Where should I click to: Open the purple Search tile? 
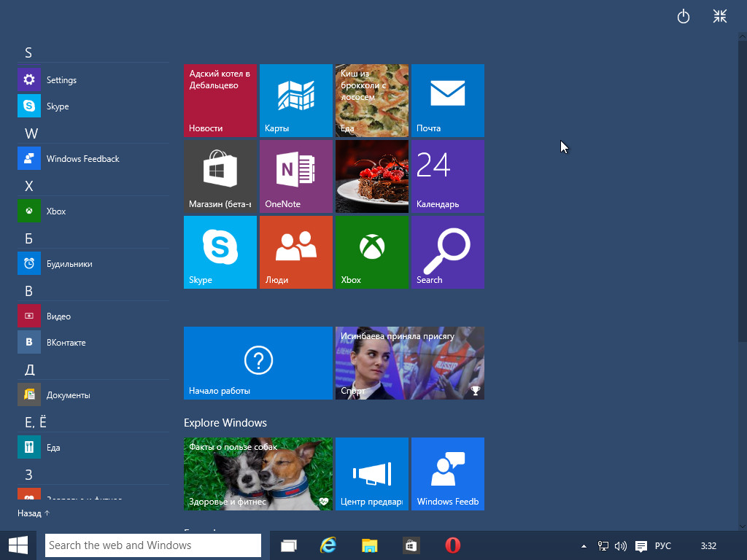448,252
